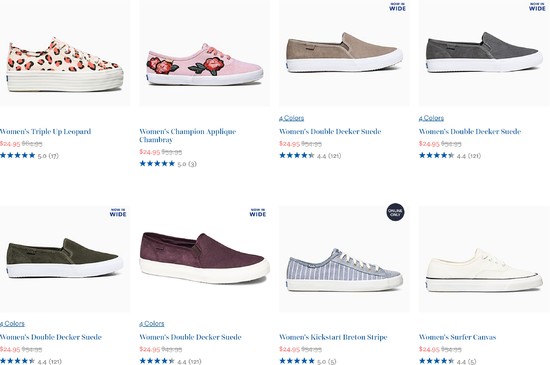Click the Online Only badge on Kickstart Breton Stripe
The image size is (550, 365).
pos(395,212)
